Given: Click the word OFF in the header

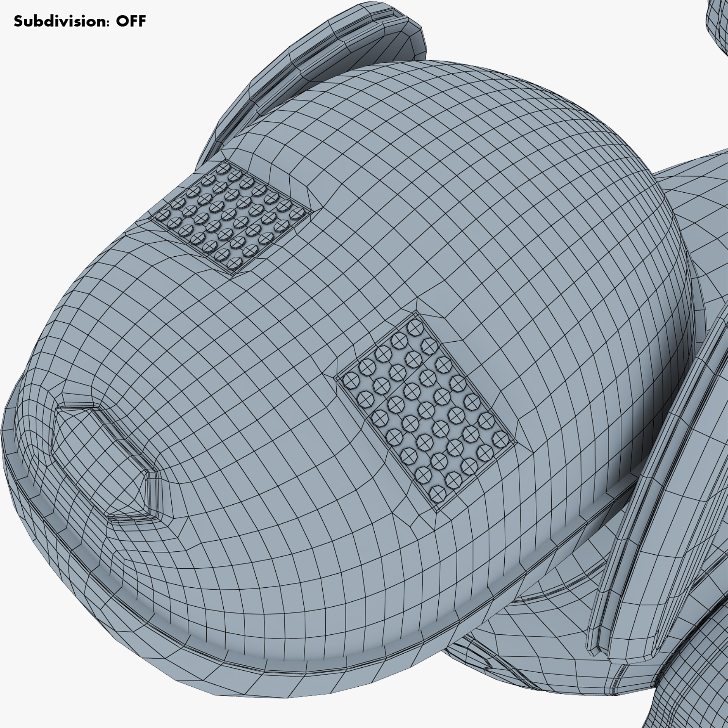Looking at the screenshot, I should 130,21.
